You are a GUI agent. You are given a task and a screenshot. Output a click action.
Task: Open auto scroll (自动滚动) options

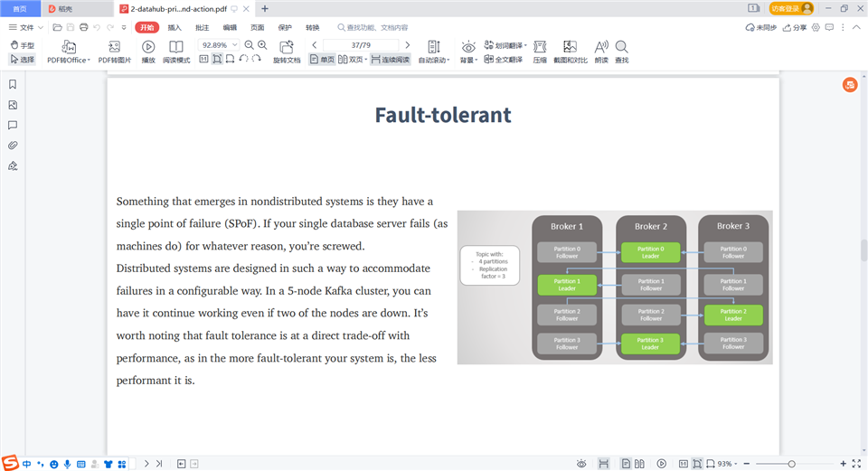click(434, 52)
